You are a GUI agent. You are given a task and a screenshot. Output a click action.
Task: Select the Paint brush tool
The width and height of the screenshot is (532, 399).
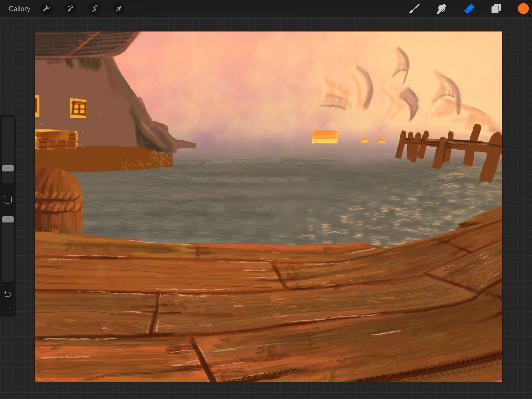pos(414,9)
